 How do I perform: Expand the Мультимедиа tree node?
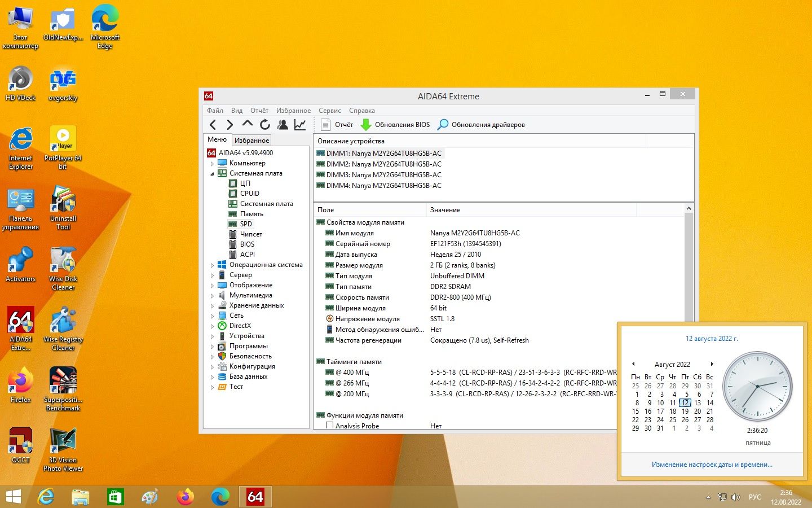pos(213,296)
